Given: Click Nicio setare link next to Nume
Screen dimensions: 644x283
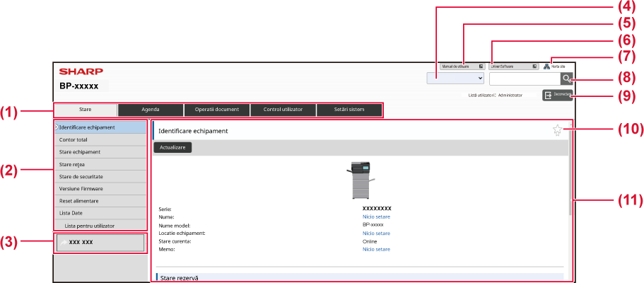Looking at the screenshot, I should (376, 216).
